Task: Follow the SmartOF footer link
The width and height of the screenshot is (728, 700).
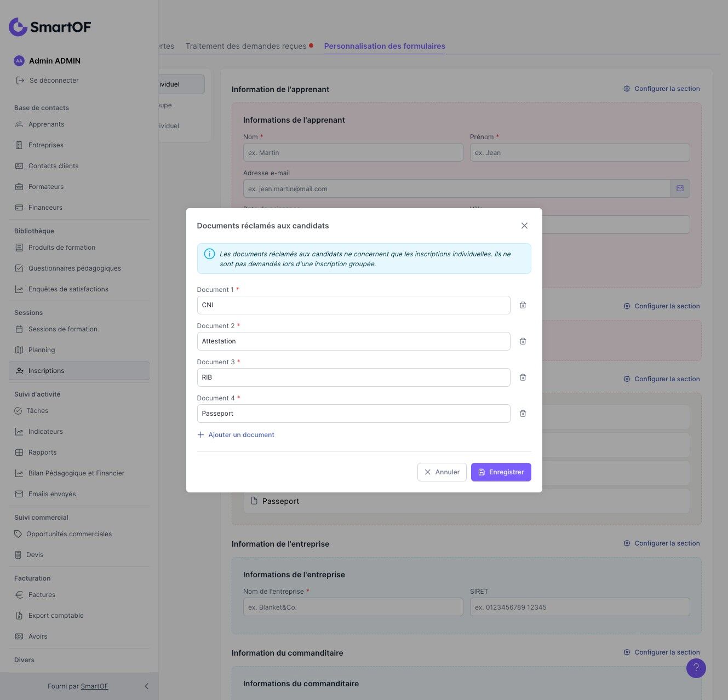Action: [x=94, y=686]
